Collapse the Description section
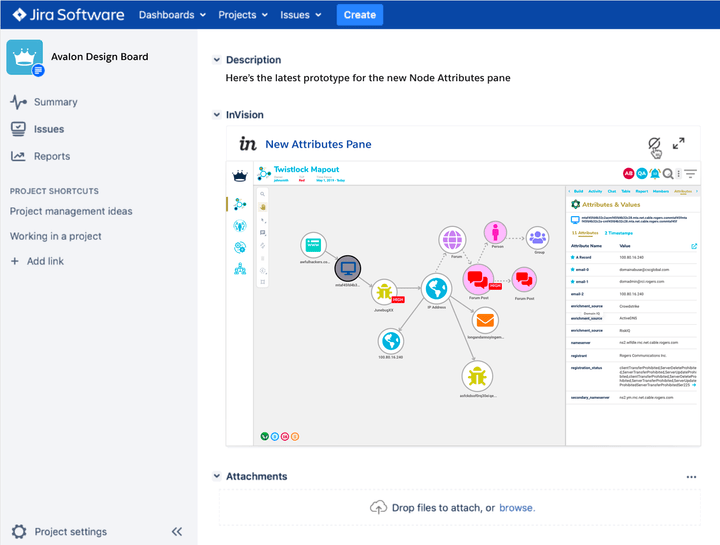The image size is (720, 545). pos(217,60)
